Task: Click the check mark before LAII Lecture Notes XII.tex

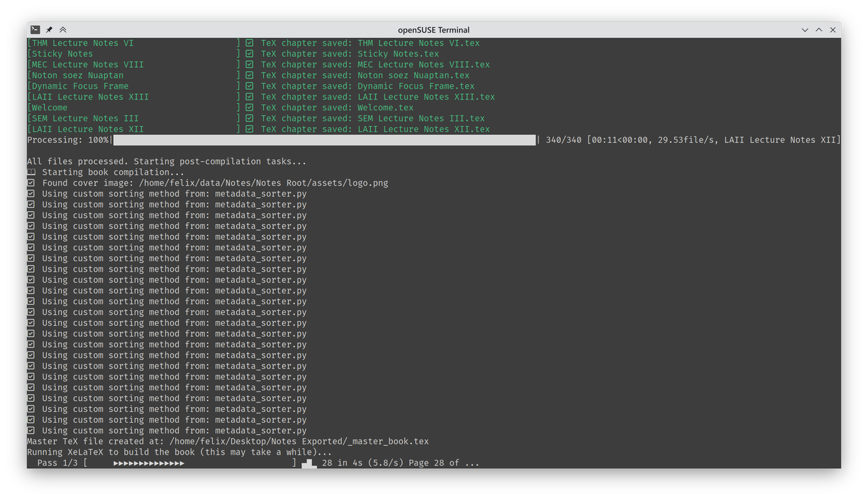Action: coord(250,129)
